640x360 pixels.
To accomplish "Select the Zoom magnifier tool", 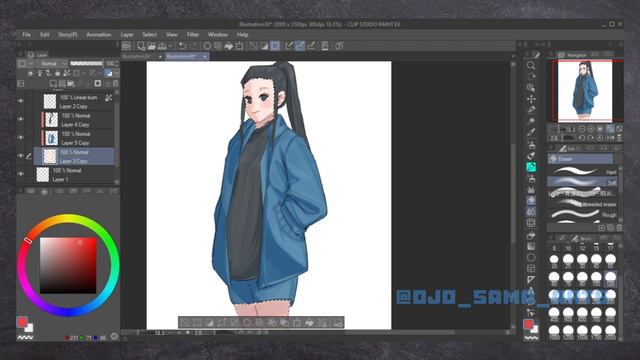I will [531, 65].
